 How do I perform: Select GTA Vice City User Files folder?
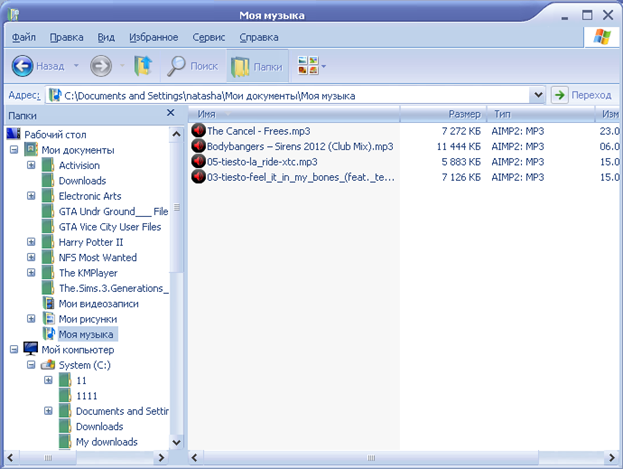point(110,227)
